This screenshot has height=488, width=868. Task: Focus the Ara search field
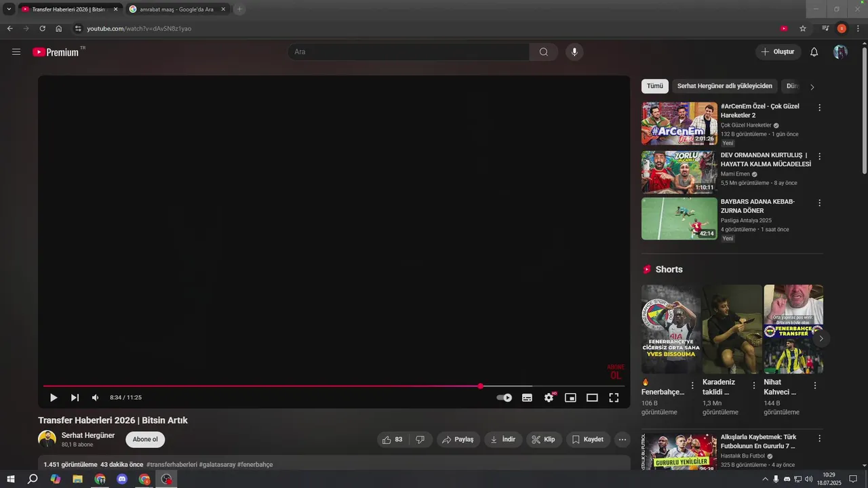tap(409, 52)
